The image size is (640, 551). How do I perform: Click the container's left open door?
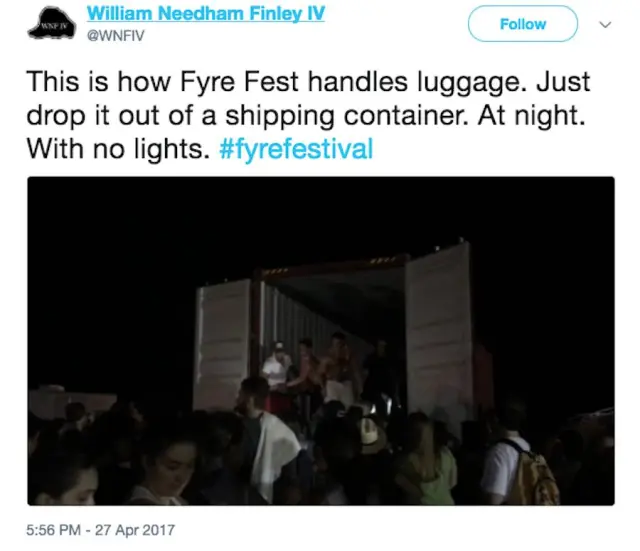[223, 345]
